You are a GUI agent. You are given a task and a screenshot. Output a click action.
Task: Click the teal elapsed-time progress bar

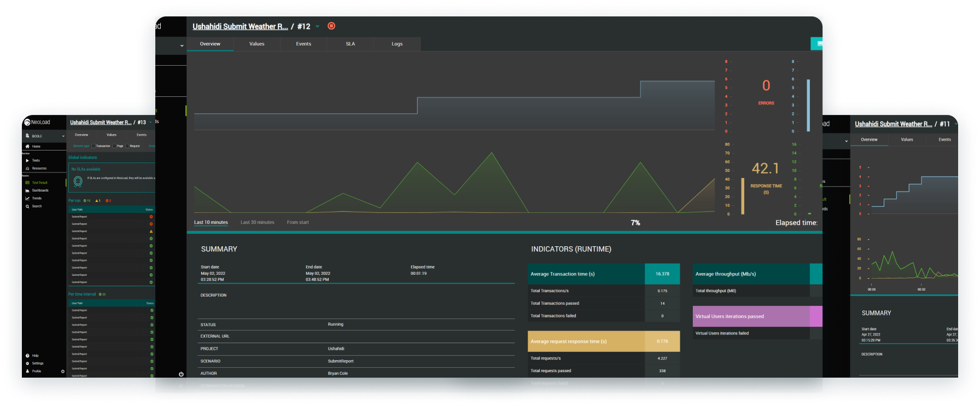503,233
